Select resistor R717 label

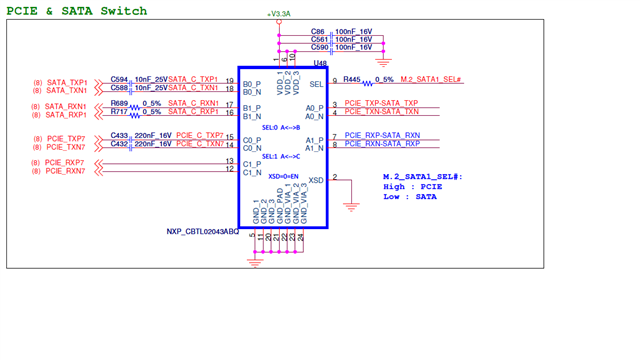(x=119, y=111)
